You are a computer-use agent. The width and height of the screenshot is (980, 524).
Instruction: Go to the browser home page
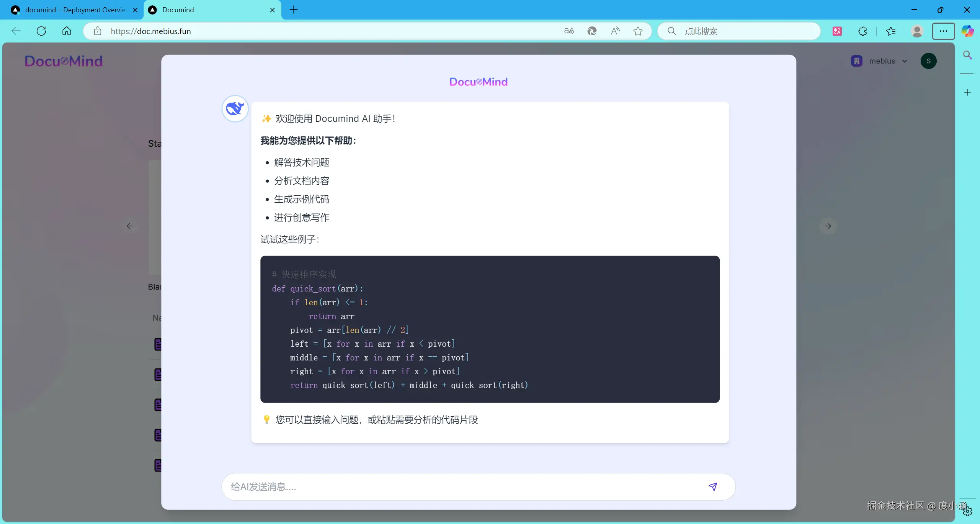[x=67, y=31]
